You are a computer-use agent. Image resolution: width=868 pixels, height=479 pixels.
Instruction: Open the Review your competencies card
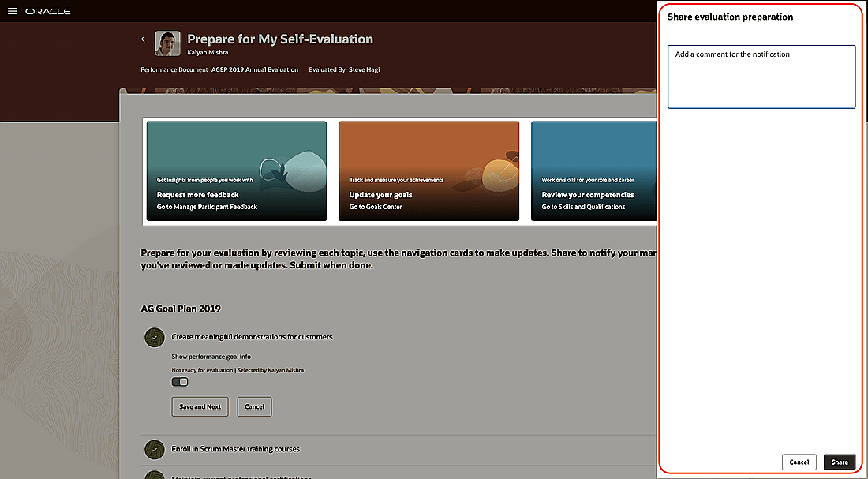593,171
